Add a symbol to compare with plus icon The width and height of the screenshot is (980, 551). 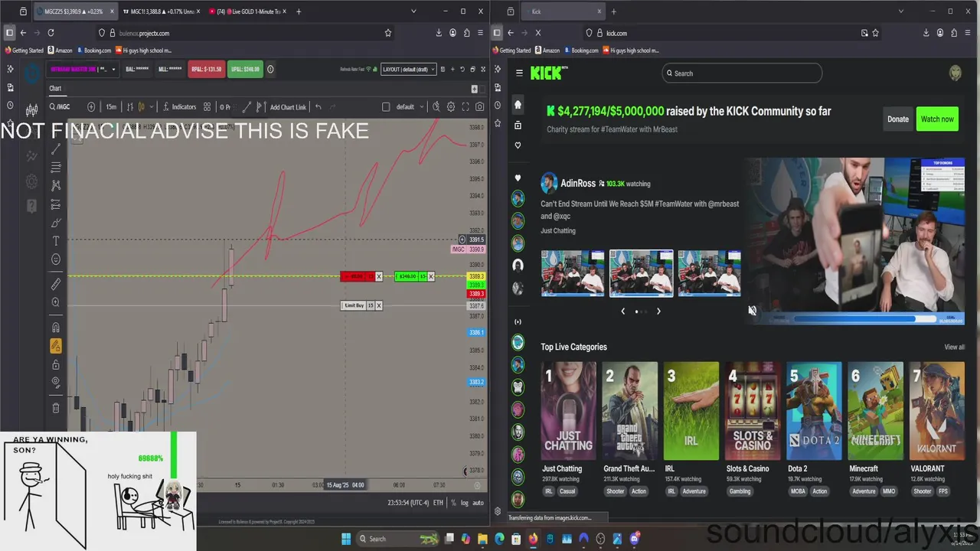[91, 107]
